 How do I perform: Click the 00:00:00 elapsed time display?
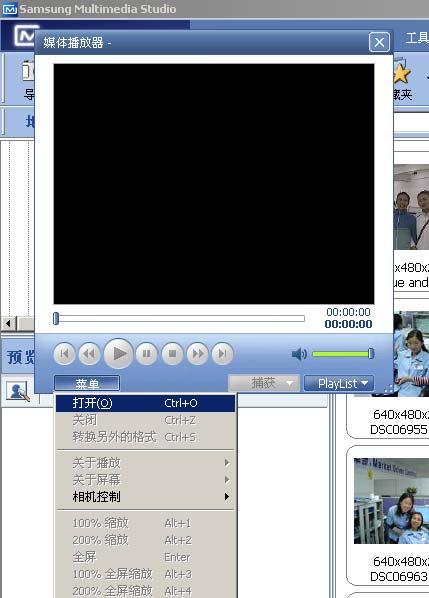[x=348, y=312]
